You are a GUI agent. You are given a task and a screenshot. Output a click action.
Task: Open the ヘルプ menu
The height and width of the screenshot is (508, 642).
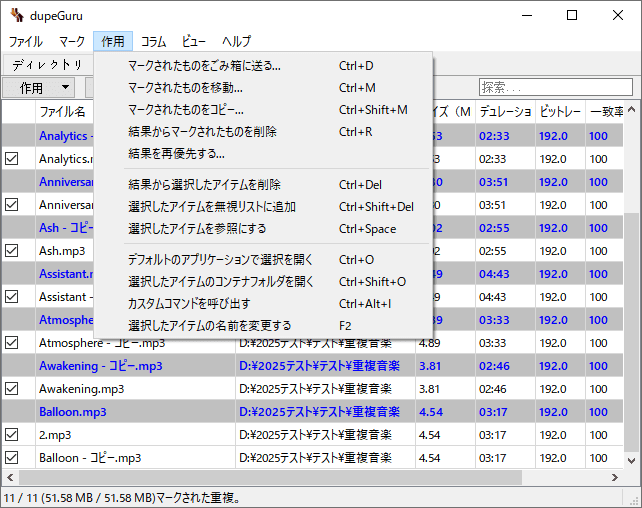(236, 41)
